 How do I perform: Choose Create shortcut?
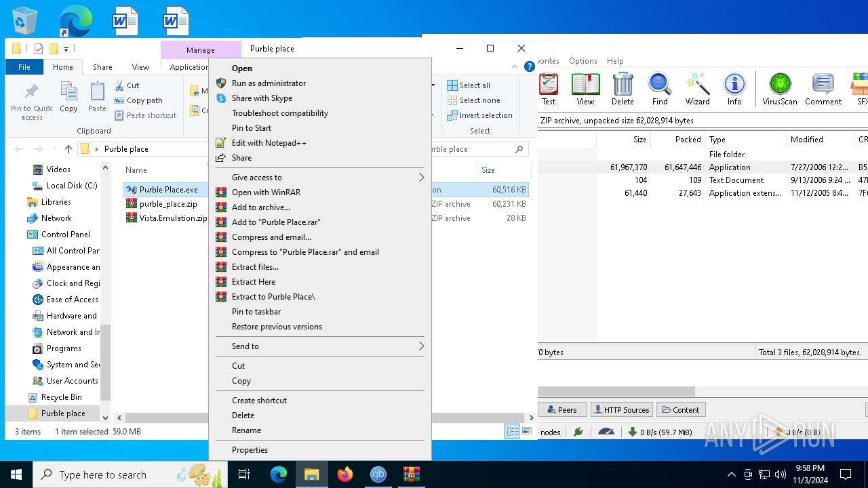tap(320, 401)
